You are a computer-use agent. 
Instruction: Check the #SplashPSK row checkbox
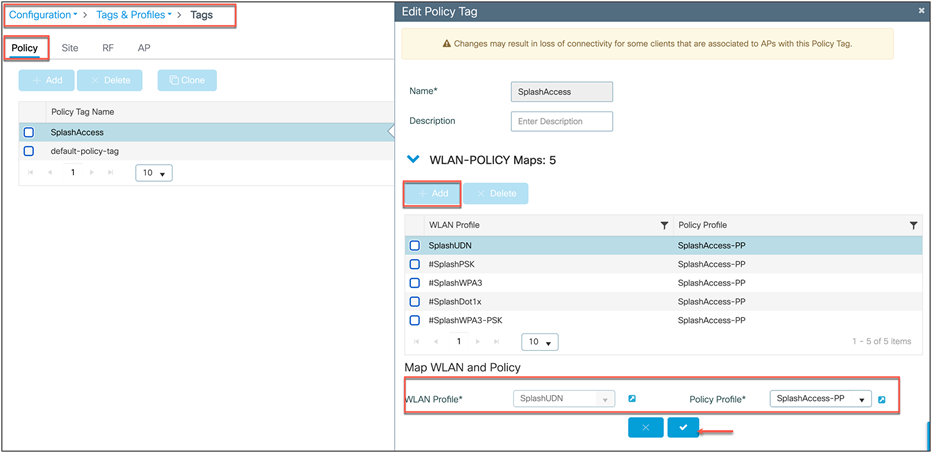[415, 264]
